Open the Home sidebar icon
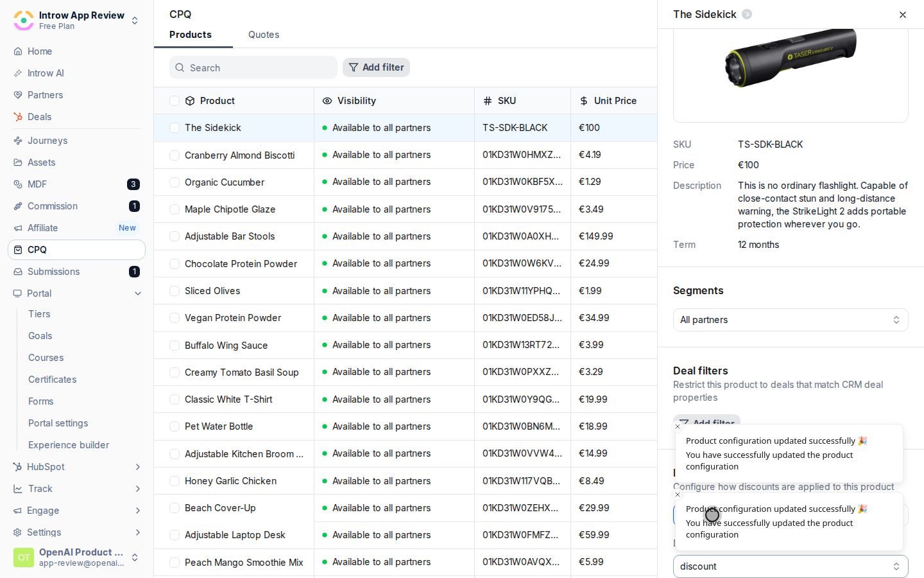This screenshot has height=578, width=924. tap(18, 51)
